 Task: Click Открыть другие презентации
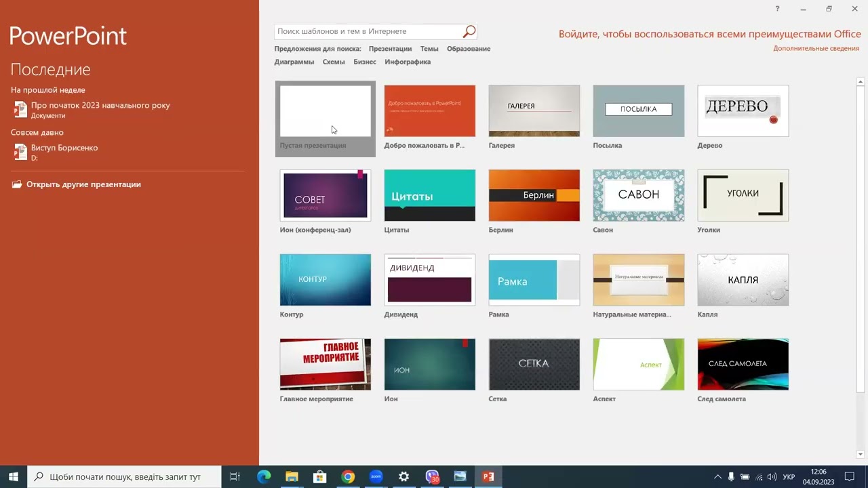pyautogui.click(x=83, y=184)
